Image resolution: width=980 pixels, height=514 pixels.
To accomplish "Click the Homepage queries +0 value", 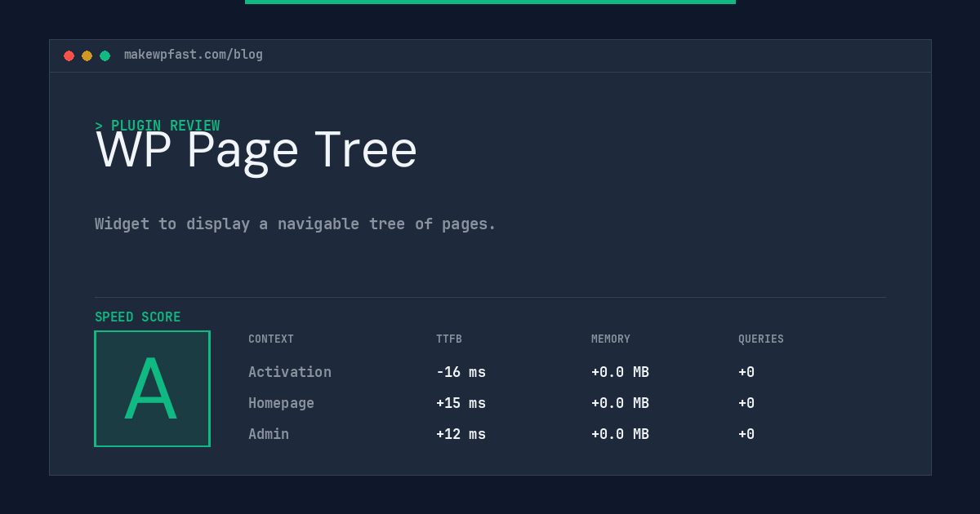I will pyautogui.click(x=746, y=403).
